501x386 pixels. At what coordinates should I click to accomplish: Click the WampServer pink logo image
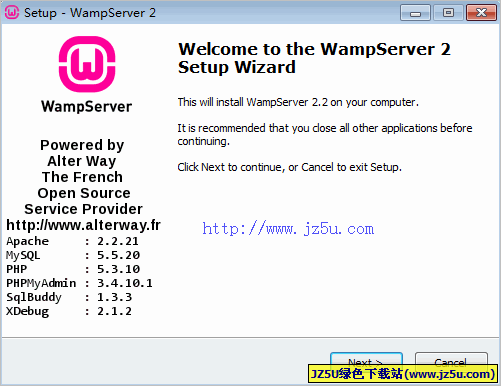(87, 64)
